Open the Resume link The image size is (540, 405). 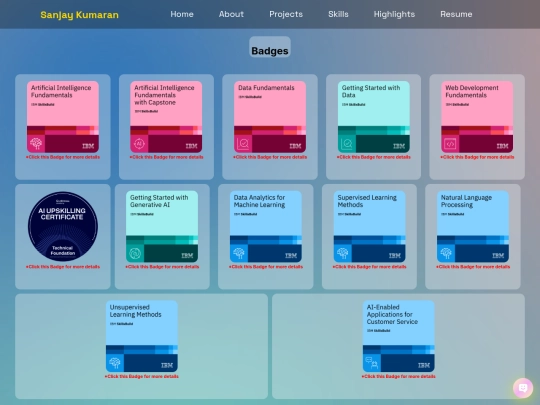click(x=456, y=14)
